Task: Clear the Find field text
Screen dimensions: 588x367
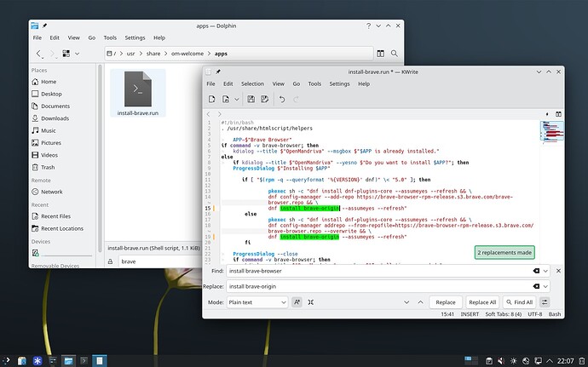Action: 536,271
